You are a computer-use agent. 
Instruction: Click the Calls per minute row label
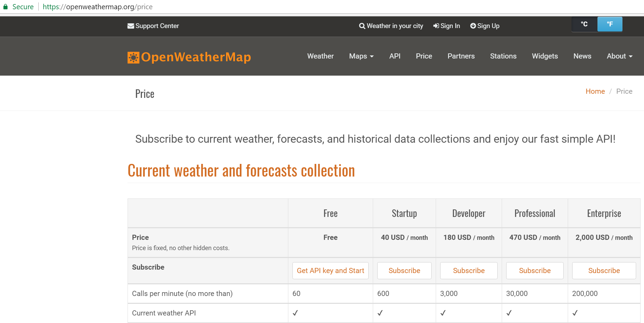click(x=182, y=294)
